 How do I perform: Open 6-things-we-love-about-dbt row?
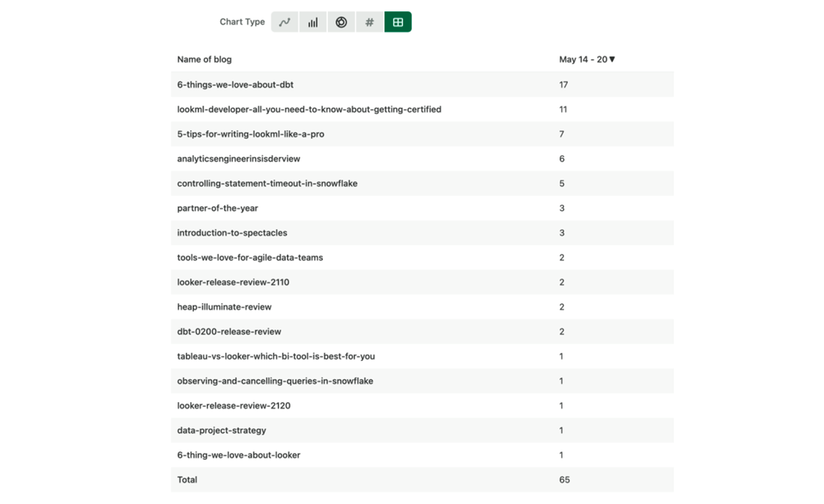(422, 84)
